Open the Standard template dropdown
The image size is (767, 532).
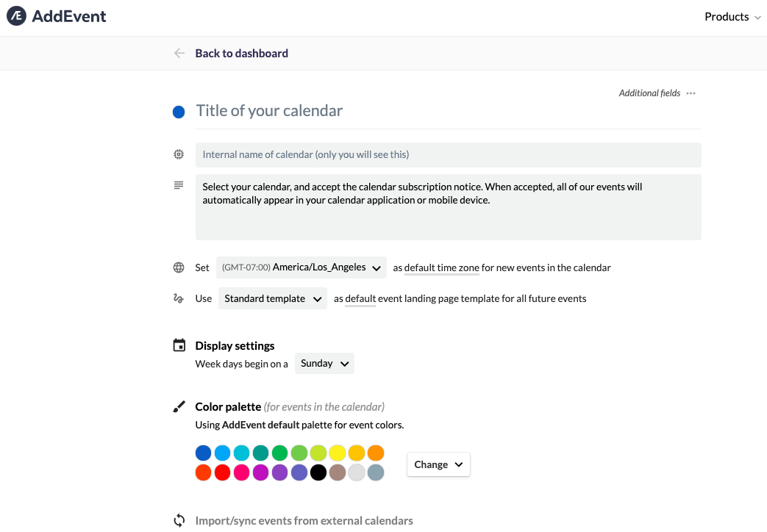click(272, 298)
